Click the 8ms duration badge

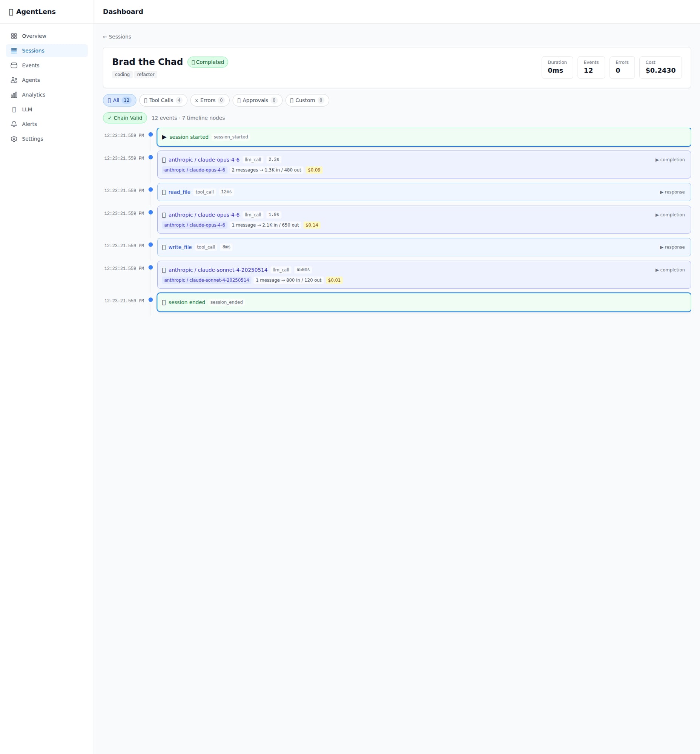pyautogui.click(x=227, y=247)
